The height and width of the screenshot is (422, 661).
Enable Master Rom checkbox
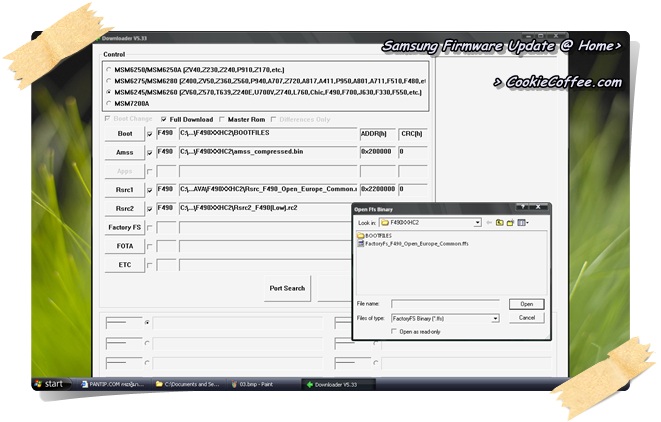pos(222,119)
